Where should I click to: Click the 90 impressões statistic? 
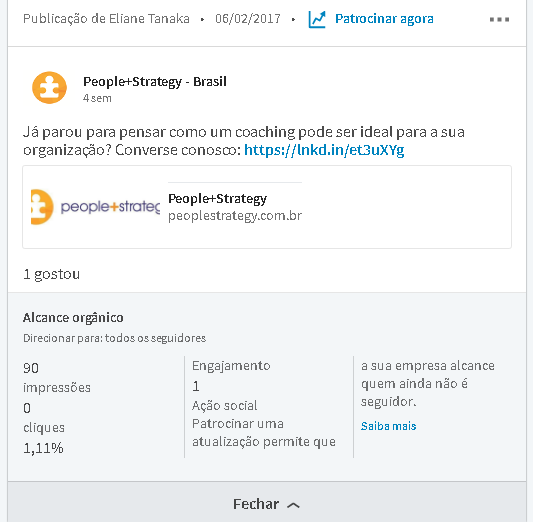point(57,378)
